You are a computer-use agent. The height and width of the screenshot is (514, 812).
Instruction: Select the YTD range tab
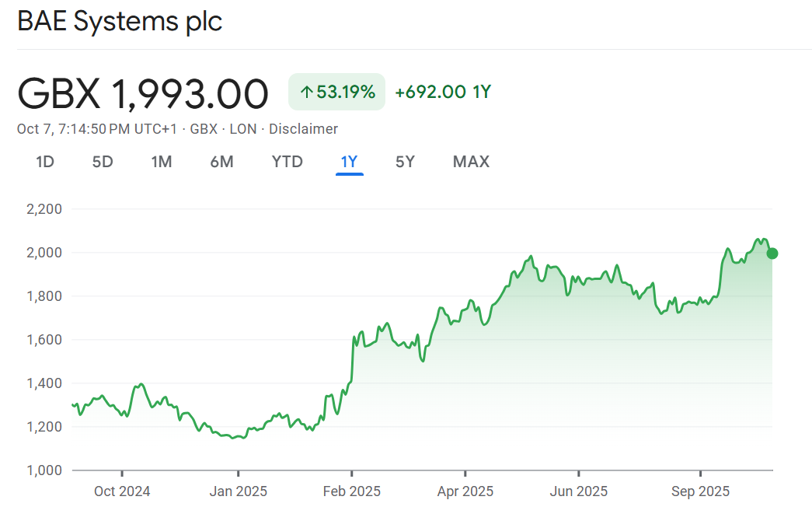click(287, 162)
